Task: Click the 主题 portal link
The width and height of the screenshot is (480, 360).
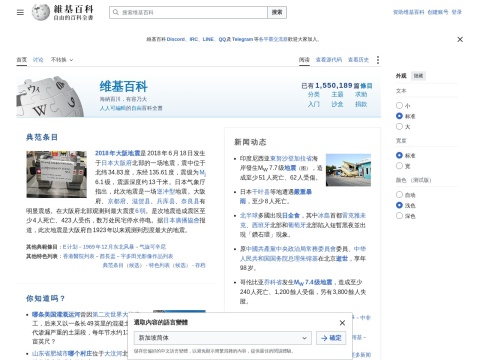Action: tap(337, 94)
